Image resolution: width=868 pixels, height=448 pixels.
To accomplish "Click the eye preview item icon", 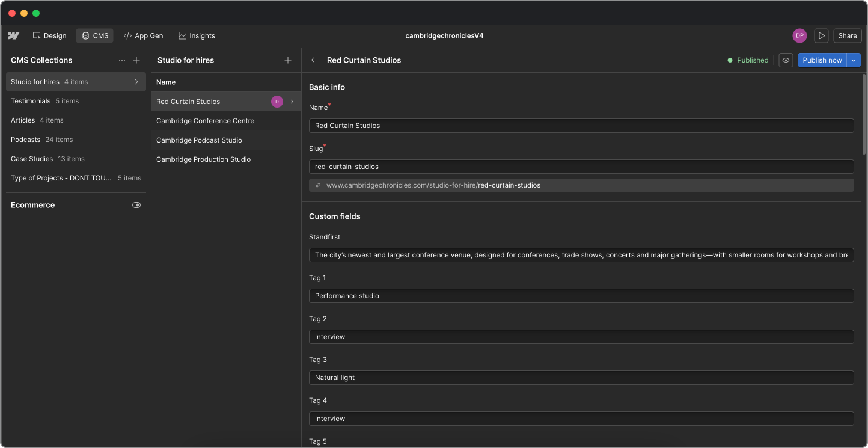I will [786, 60].
